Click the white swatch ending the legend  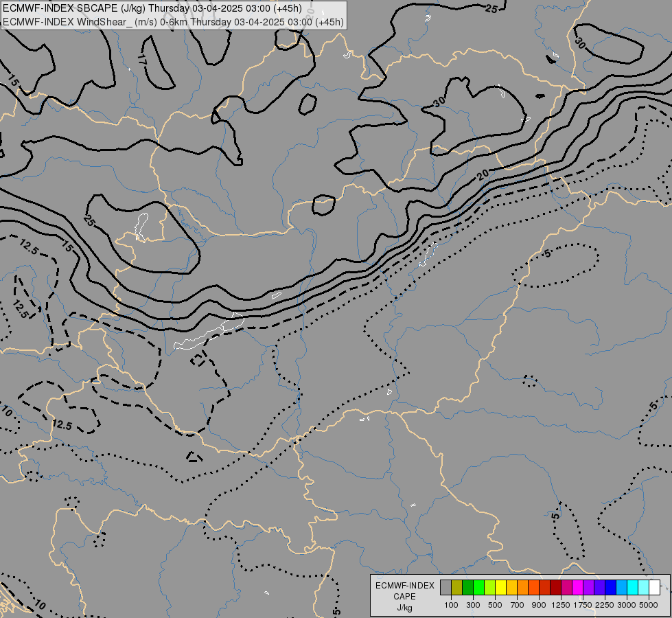(x=654, y=588)
